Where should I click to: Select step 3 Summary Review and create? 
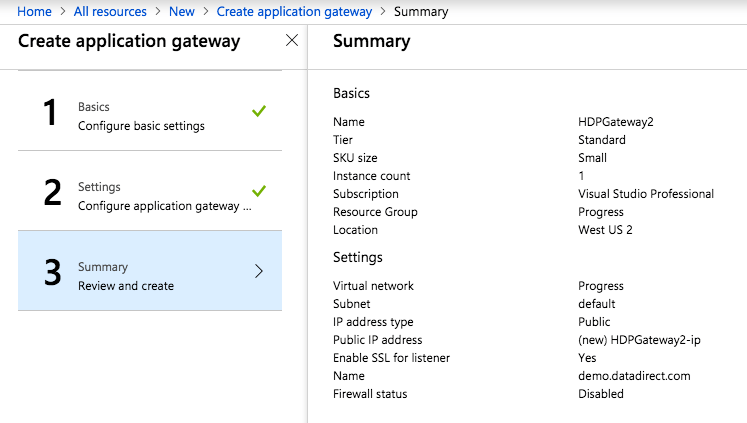click(126, 276)
